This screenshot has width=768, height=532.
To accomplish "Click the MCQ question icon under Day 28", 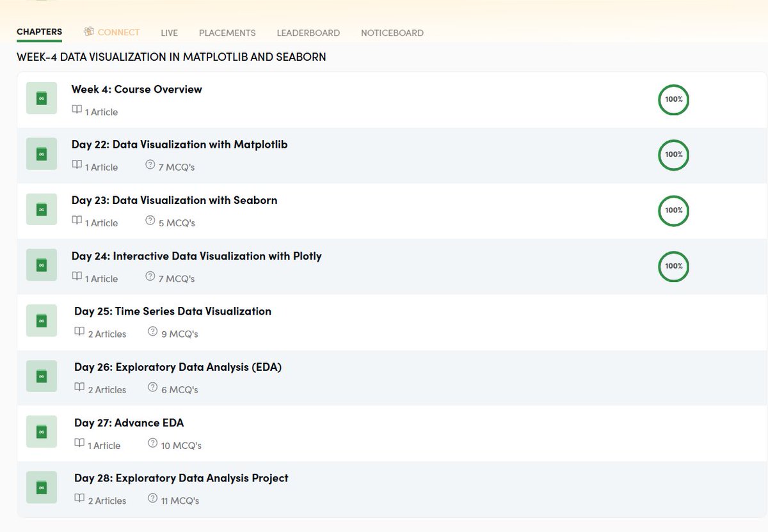I will (153, 499).
